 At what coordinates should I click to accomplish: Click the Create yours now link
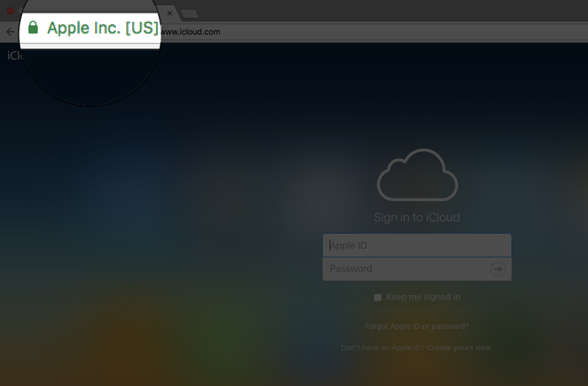pyautogui.click(x=459, y=347)
